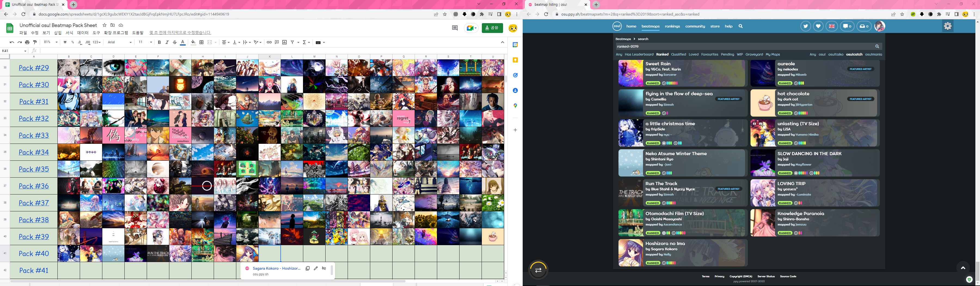Open the 데이터 menu
980x286 pixels.
coord(83,33)
